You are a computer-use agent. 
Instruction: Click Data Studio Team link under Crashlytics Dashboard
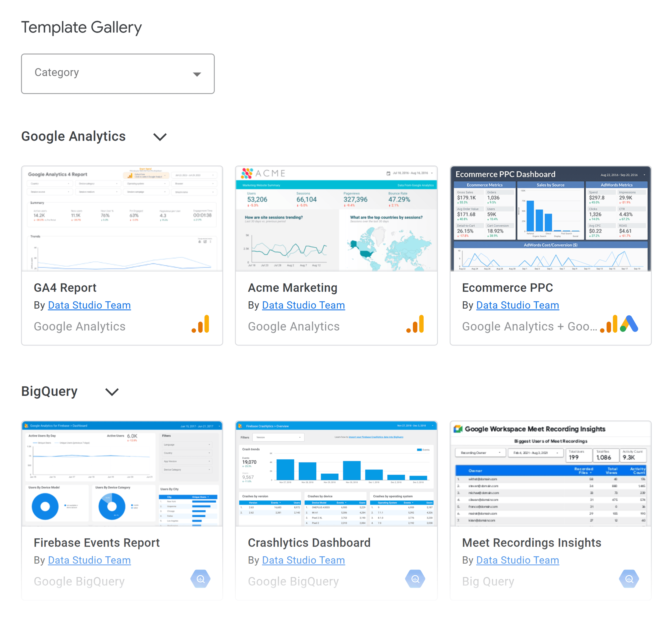303,560
